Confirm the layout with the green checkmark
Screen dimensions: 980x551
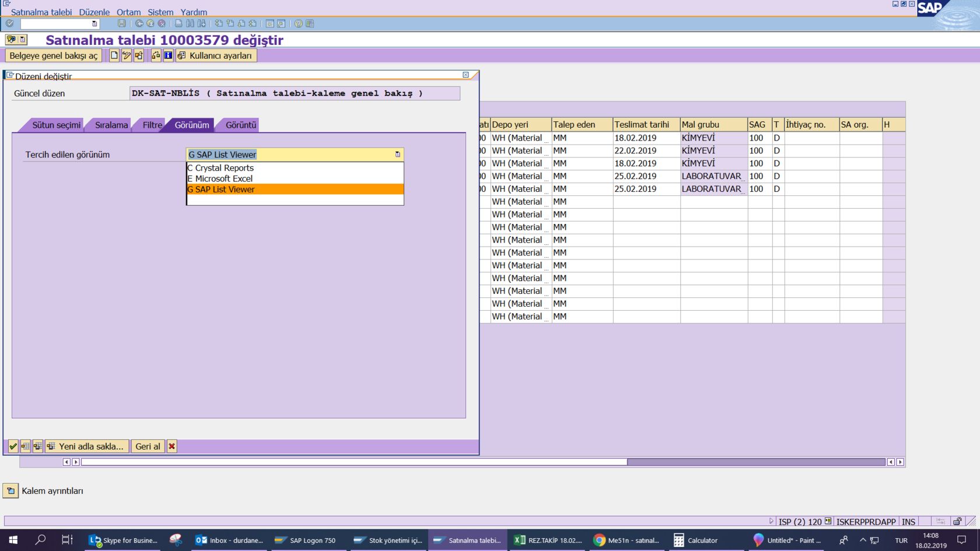coord(13,446)
